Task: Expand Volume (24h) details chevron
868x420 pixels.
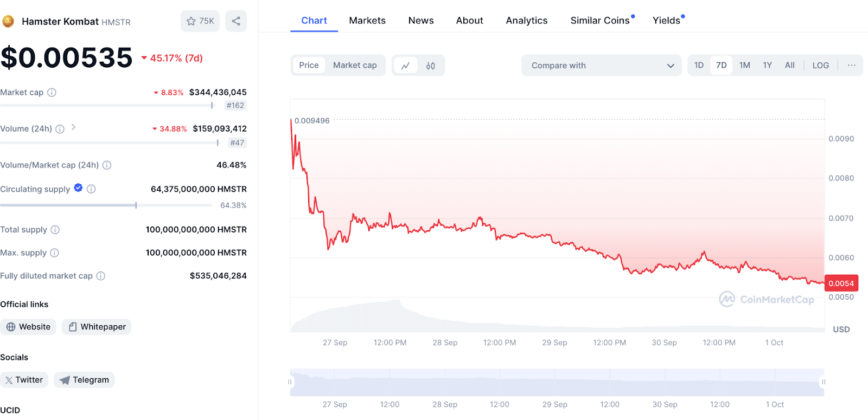Action: tap(73, 127)
